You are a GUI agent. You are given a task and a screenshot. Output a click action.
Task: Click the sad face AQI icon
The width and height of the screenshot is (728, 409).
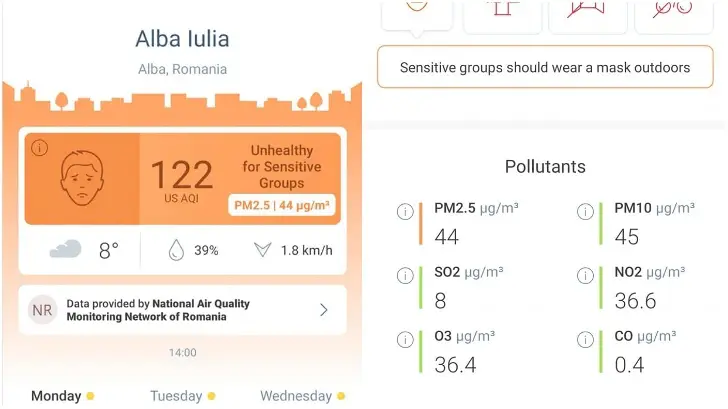(x=82, y=178)
